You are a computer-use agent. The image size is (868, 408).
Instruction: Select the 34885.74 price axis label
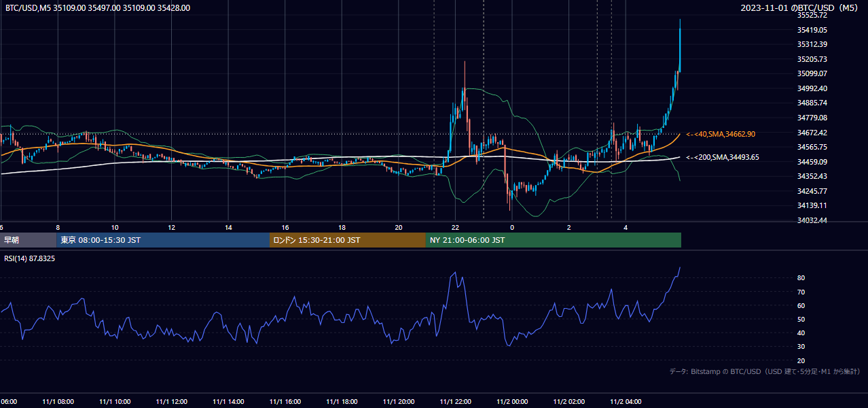tap(812, 103)
